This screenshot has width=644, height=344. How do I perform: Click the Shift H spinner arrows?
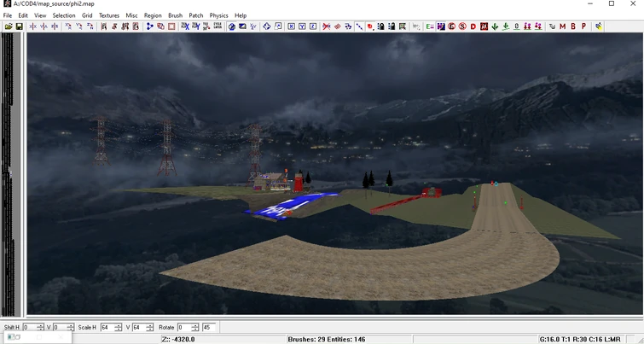pyautogui.click(x=40, y=327)
